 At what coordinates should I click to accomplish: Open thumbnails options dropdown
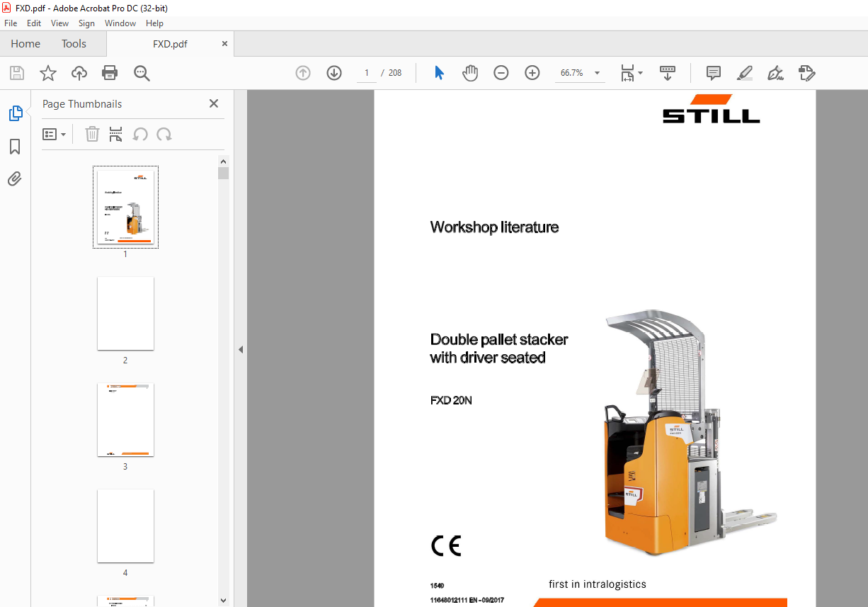[x=54, y=134]
